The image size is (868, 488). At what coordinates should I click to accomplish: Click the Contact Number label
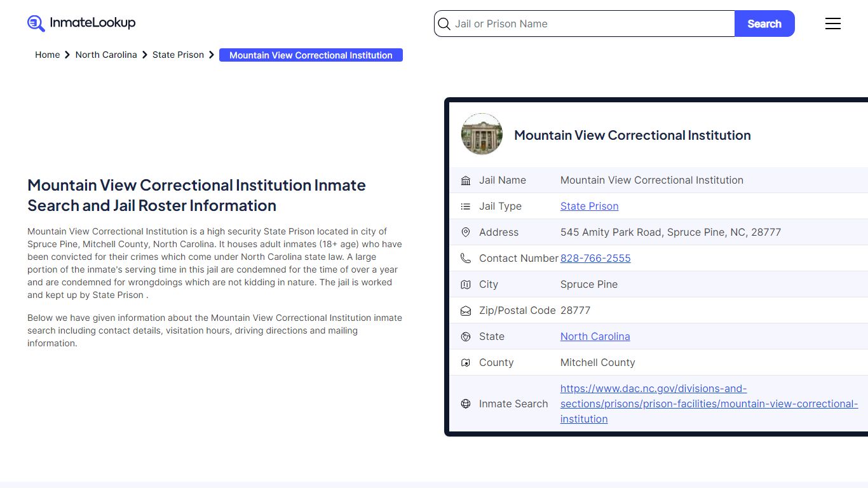click(x=519, y=259)
